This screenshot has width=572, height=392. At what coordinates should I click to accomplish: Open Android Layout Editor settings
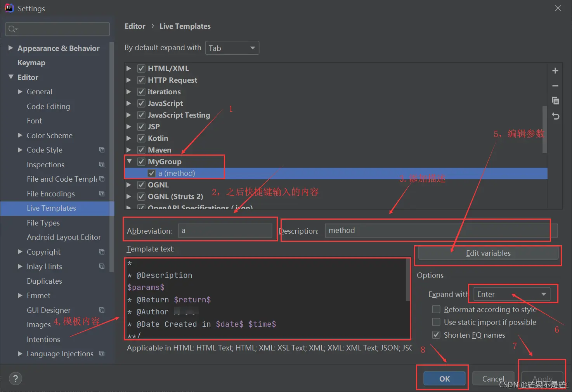[x=64, y=237]
